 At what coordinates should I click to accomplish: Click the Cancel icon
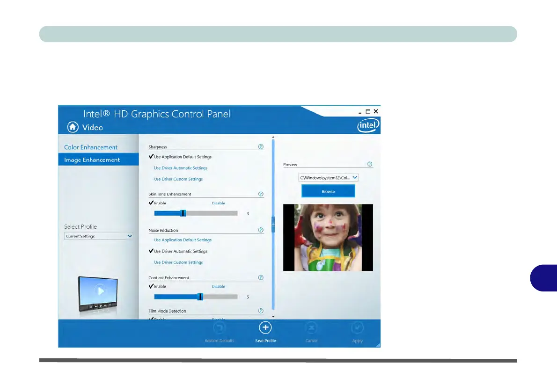coord(311,328)
